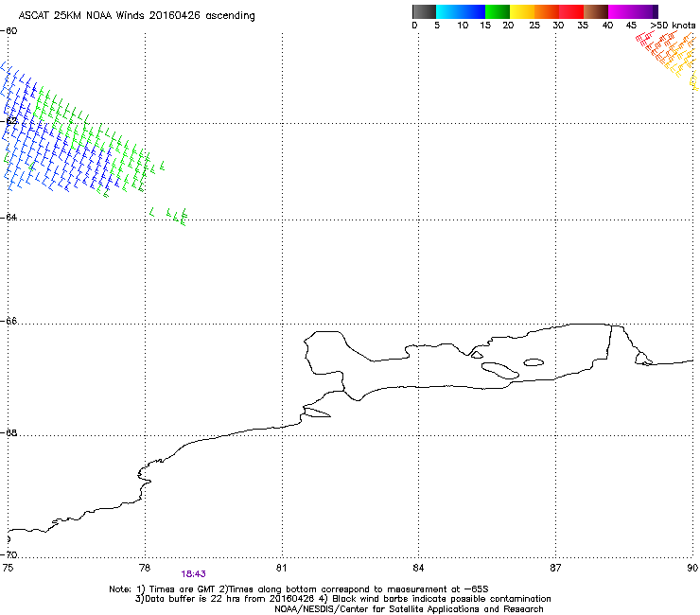This screenshot has height=615, width=700.
Task: Select the yellow 20-25 knots legend segment
Action: 522,11
